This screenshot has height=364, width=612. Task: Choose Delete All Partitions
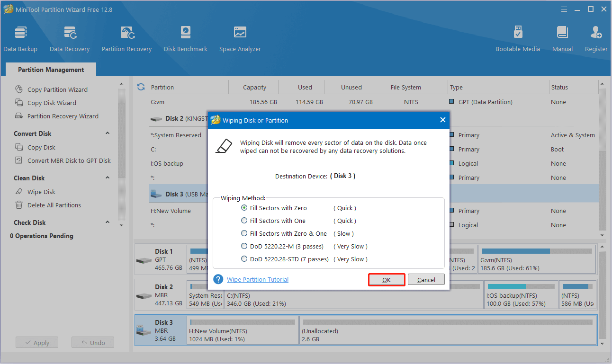point(54,205)
